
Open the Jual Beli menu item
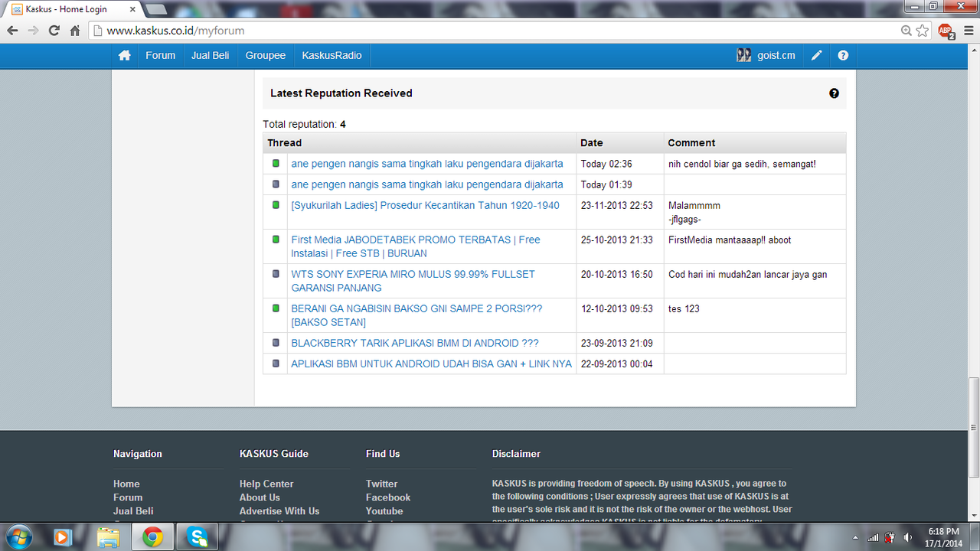tap(211, 55)
